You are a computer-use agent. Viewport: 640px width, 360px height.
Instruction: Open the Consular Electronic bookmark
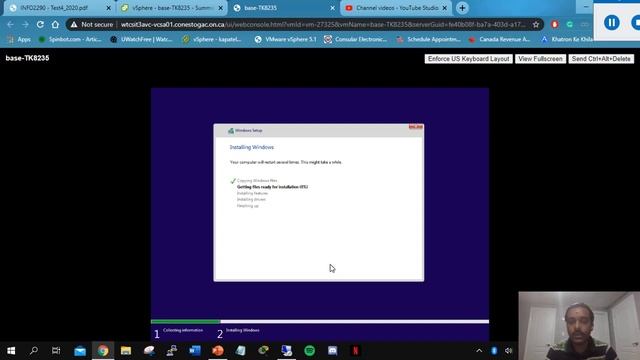(356, 39)
